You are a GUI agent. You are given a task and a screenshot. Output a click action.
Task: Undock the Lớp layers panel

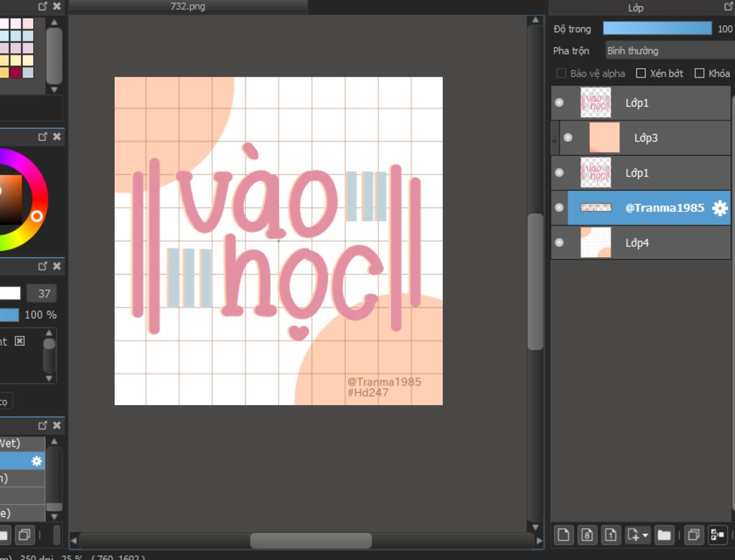[x=728, y=6]
